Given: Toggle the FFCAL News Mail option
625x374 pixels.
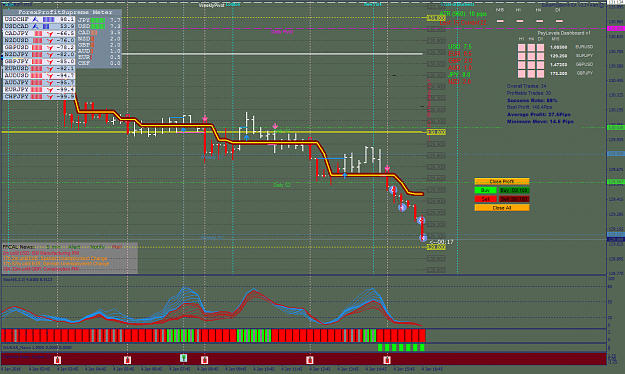Looking at the screenshot, I should (x=116, y=247).
